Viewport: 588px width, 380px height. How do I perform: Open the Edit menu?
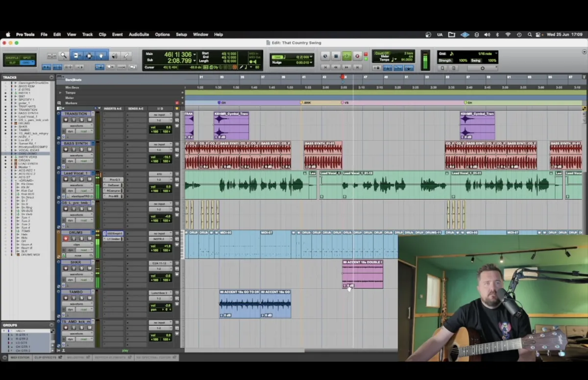(x=57, y=35)
